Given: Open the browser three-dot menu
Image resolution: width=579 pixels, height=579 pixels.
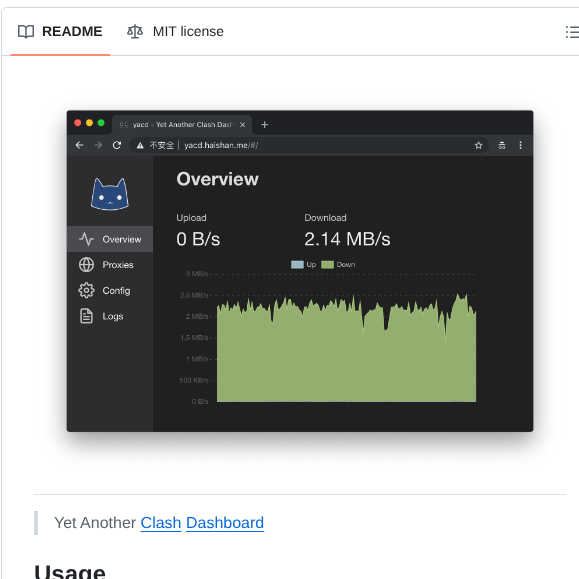Looking at the screenshot, I should [521, 145].
